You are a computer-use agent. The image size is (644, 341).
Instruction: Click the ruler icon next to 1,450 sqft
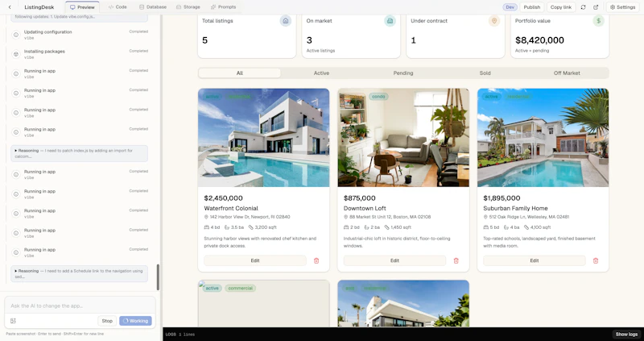387,227
